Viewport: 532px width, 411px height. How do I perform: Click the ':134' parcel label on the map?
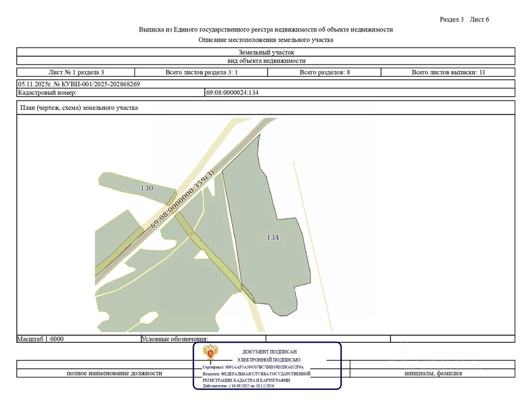click(x=272, y=237)
